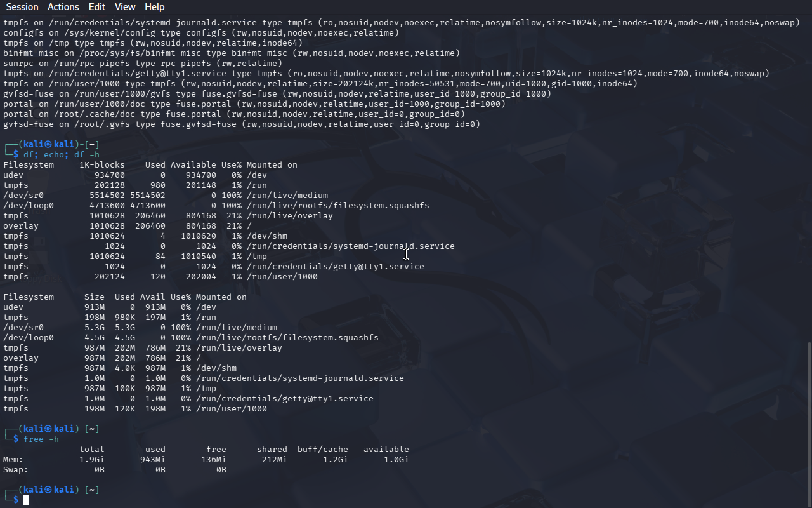Click the 'Swap:' row label
Screen dimensions: 812x508
click(16, 469)
